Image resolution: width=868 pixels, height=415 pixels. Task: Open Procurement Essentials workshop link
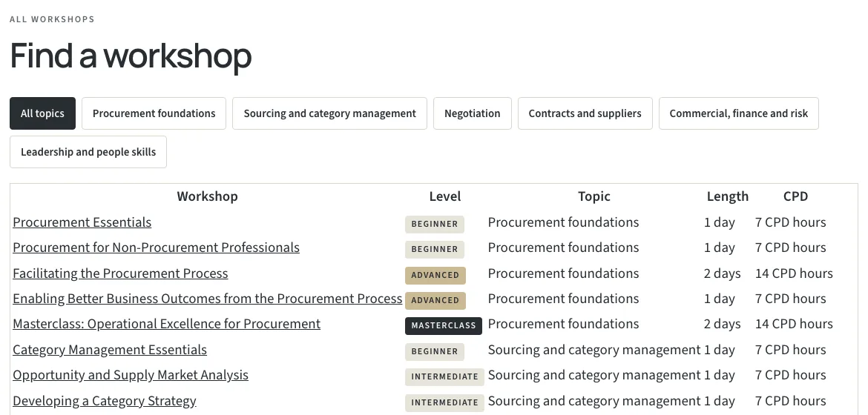click(82, 222)
